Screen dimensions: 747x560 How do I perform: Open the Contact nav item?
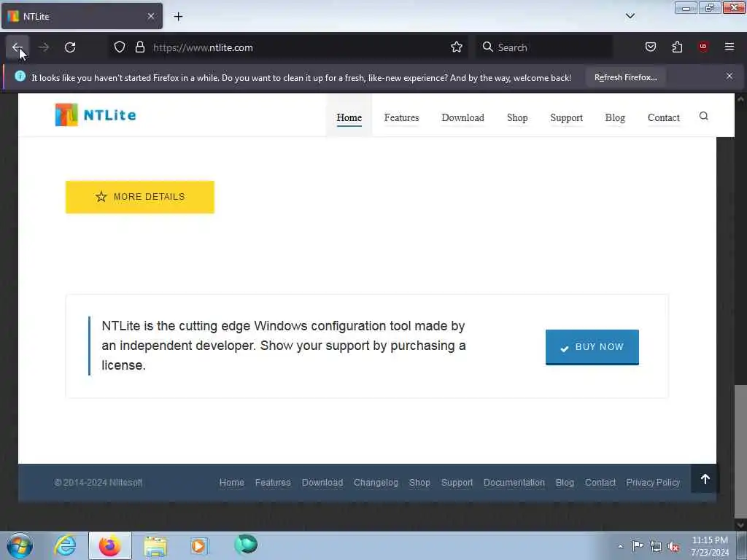(x=663, y=117)
